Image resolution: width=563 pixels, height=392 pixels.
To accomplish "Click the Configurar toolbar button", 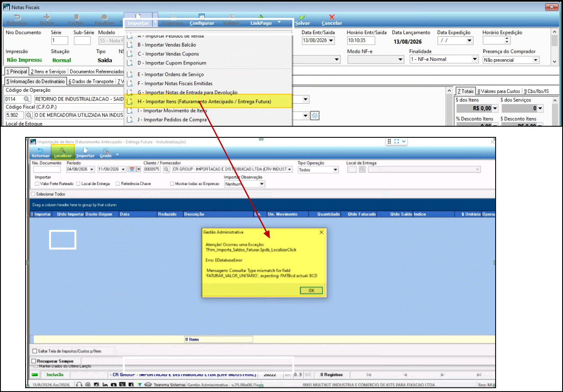I will pos(202,20).
